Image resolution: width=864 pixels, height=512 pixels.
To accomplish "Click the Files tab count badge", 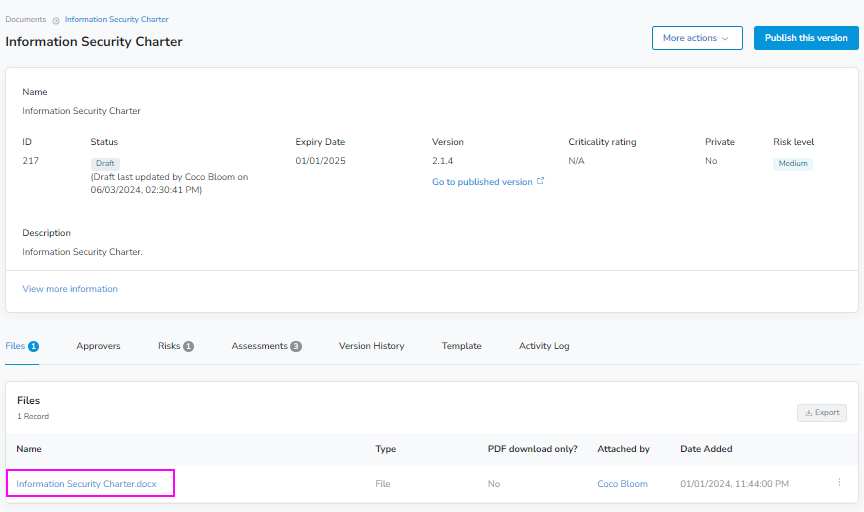I will [33, 346].
